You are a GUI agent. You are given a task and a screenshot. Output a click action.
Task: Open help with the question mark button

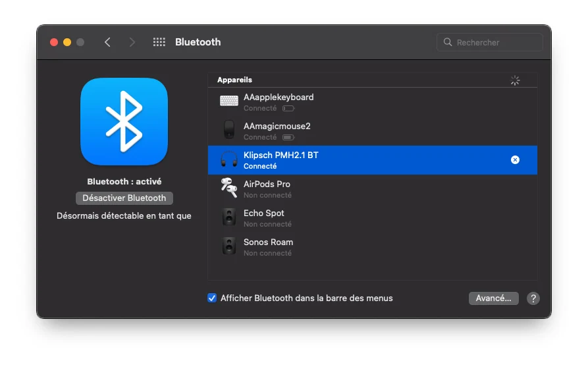pyautogui.click(x=533, y=298)
